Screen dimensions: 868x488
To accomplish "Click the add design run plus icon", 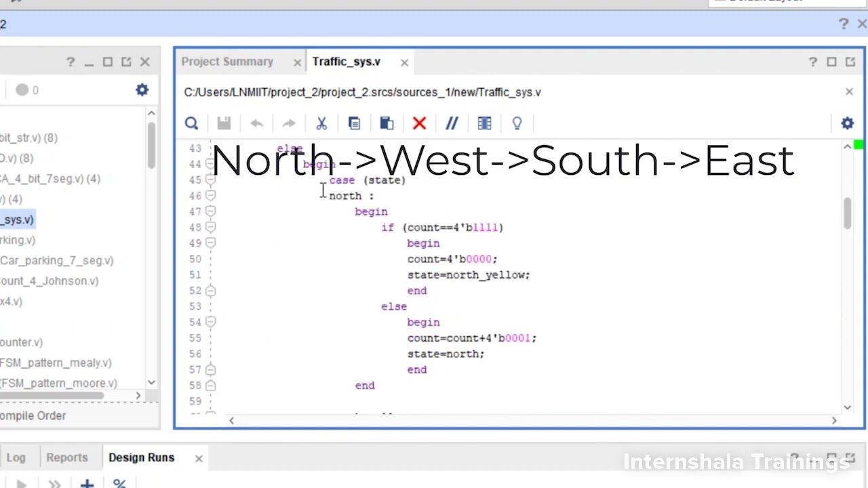I will [87, 484].
